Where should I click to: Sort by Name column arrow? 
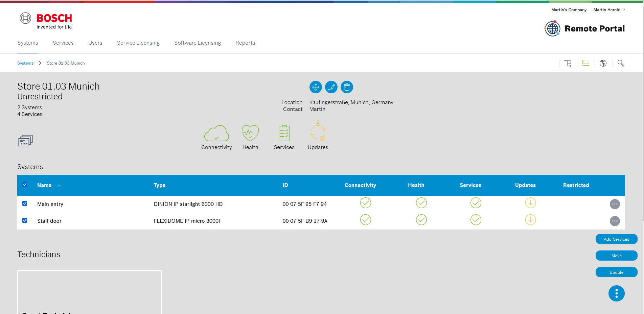[59, 186]
